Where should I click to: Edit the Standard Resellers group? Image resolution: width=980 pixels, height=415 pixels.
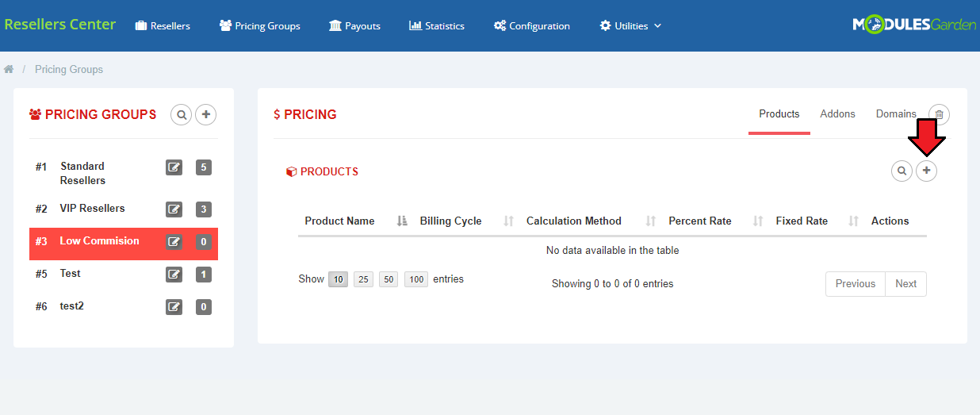point(174,167)
